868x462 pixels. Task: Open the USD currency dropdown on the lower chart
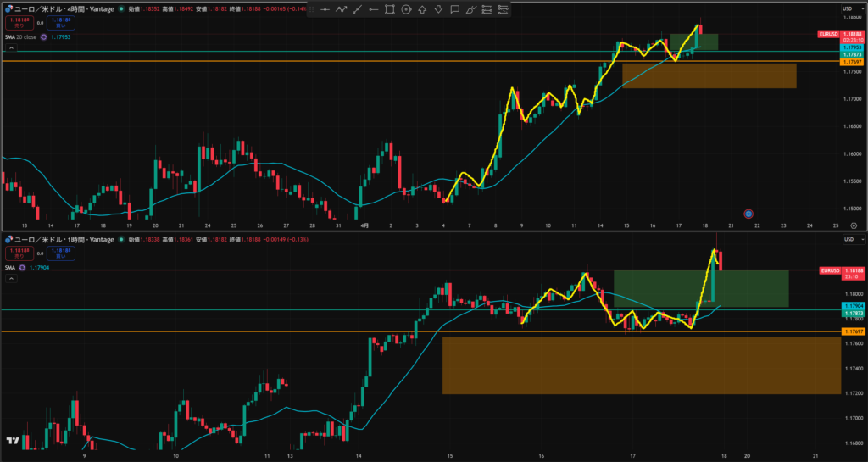[x=848, y=240]
